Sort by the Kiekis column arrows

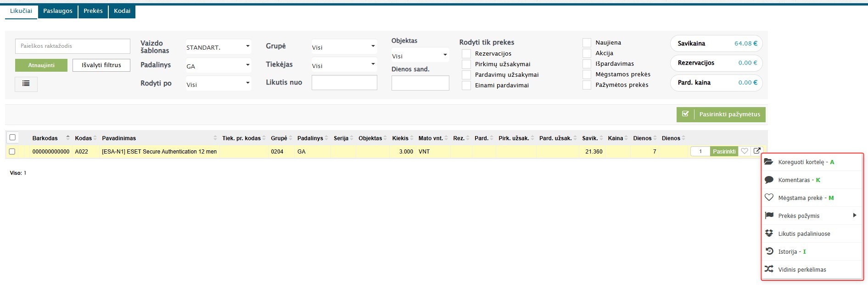click(x=412, y=138)
